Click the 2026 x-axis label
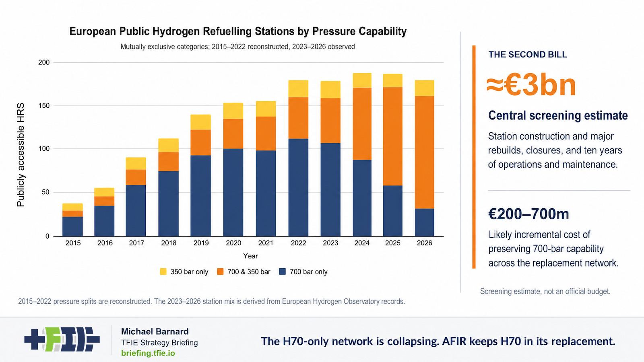 424,243
